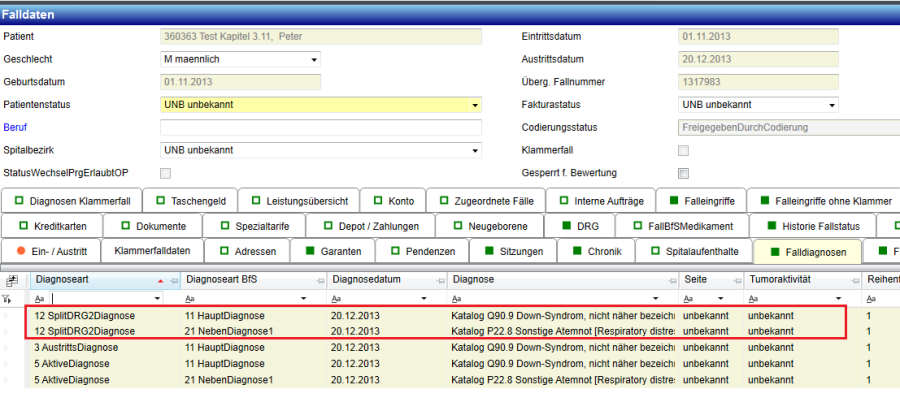Image resolution: width=900 pixels, height=402 pixels.
Task: Click the pin icon in Diagnose column header
Action: pyautogui.click(x=671, y=281)
